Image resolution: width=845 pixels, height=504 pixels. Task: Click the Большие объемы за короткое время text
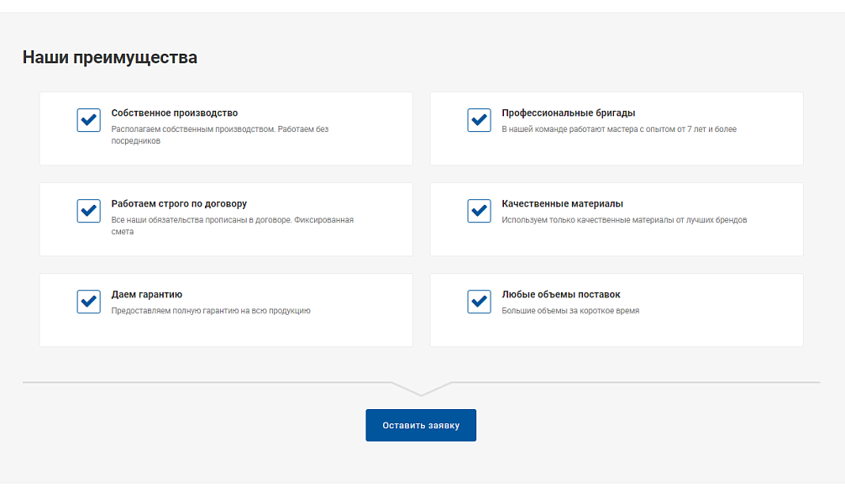click(569, 311)
